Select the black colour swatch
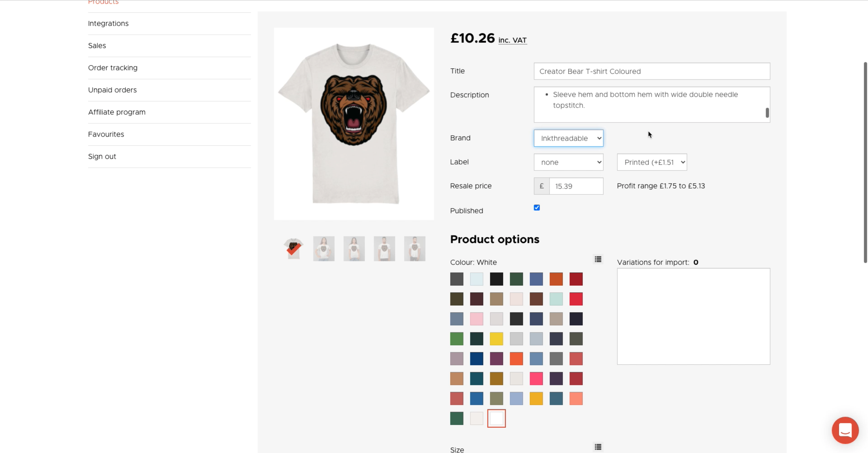Image resolution: width=868 pixels, height=453 pixels. click(x=496, y=279)
